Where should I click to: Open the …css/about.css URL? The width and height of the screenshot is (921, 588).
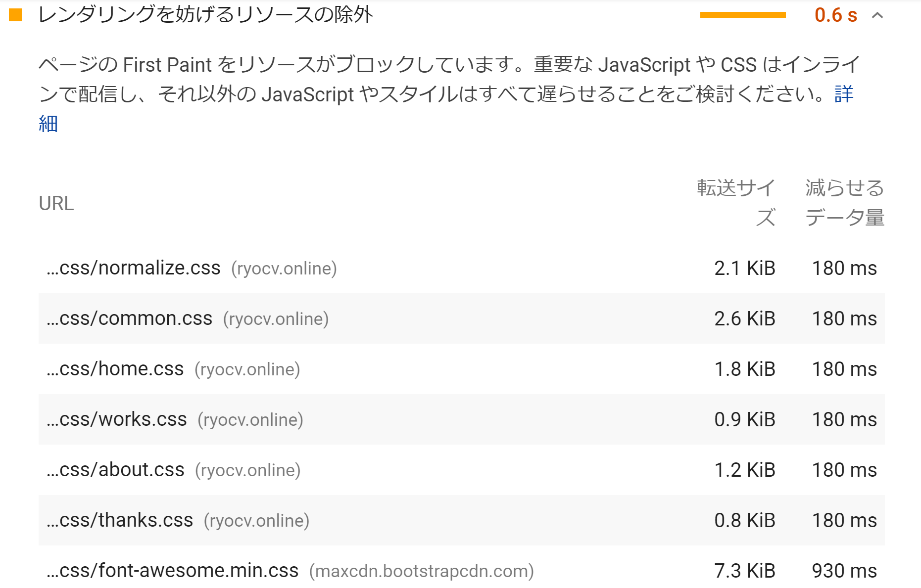tap(115, 470)
